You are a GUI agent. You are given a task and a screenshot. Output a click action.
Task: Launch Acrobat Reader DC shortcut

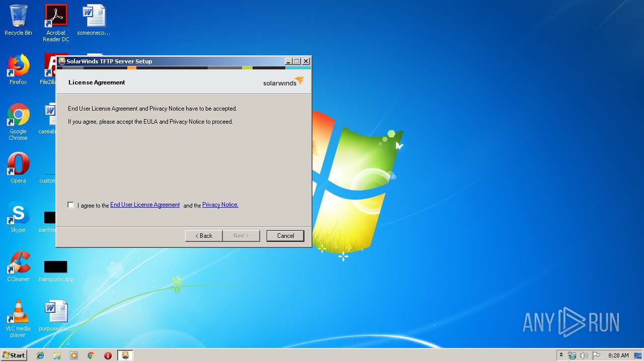tap(56, 23)
